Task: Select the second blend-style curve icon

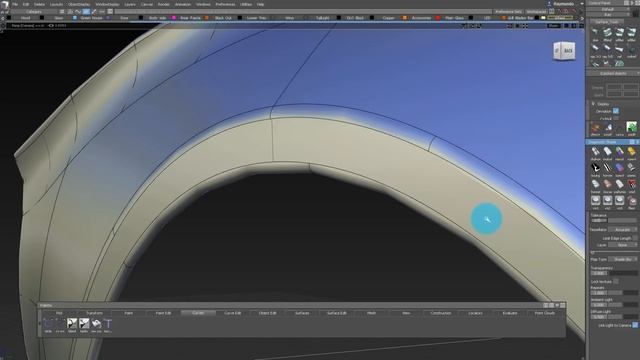Action: pyautogui.click(x=84, y=325)
